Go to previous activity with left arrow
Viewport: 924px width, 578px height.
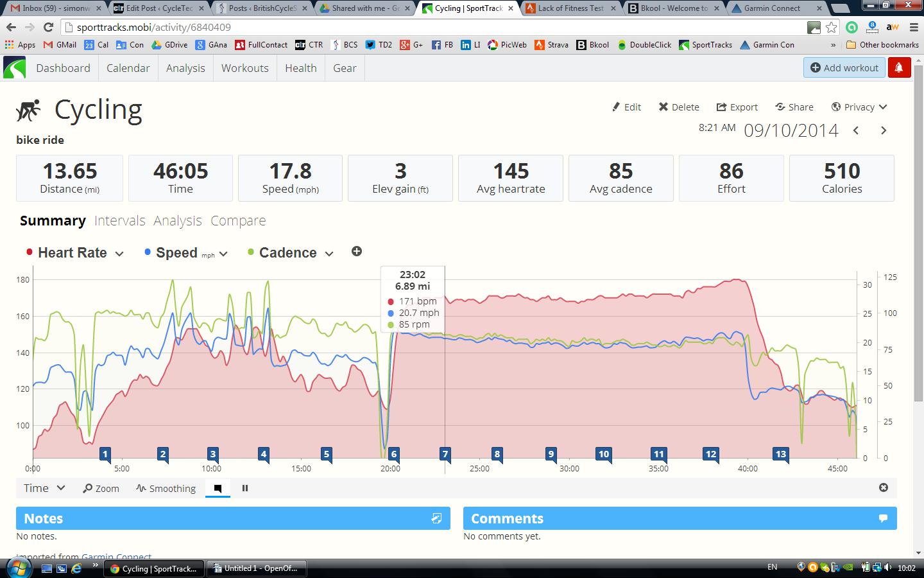click(857, 130)
